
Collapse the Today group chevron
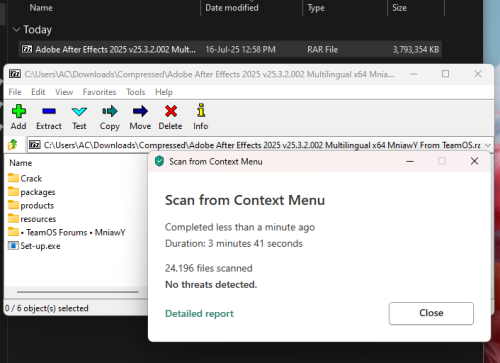(x=16, y=30)
